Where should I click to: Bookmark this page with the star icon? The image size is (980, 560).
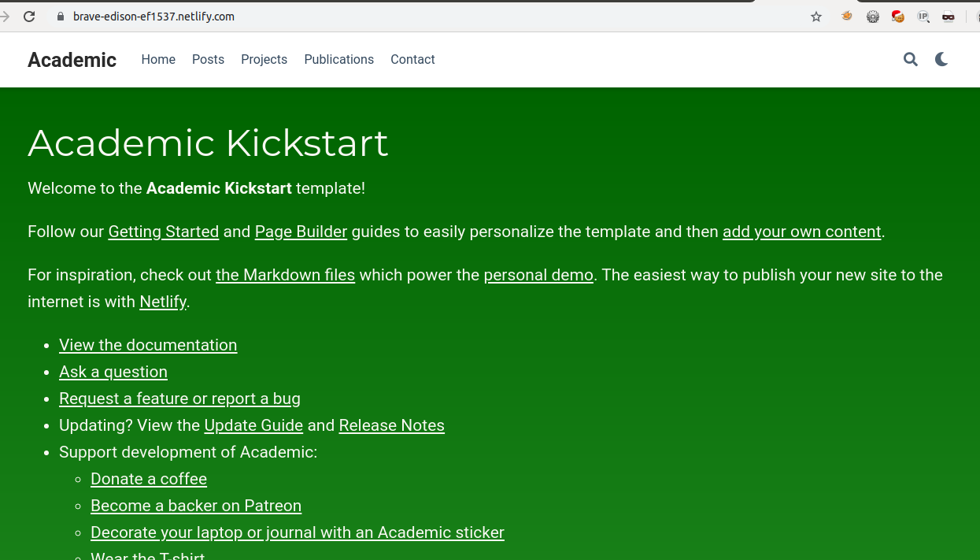tap(816, 17)
